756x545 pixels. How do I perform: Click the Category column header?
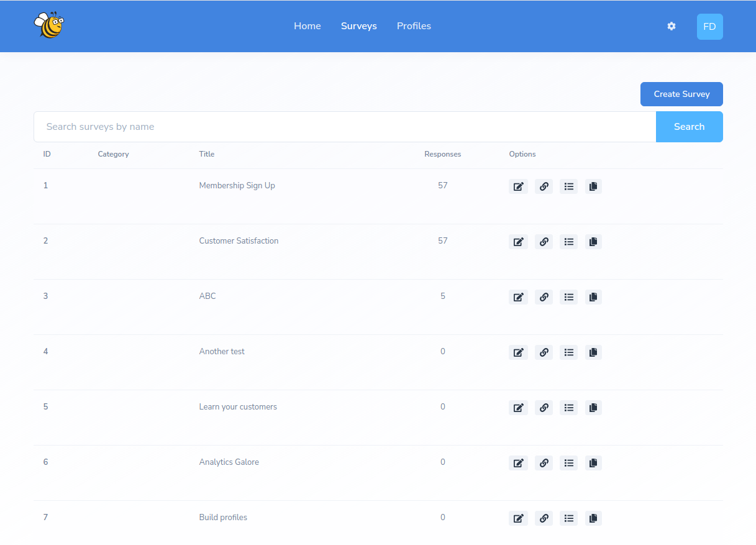pyautogui.click(x=113, y=154)
